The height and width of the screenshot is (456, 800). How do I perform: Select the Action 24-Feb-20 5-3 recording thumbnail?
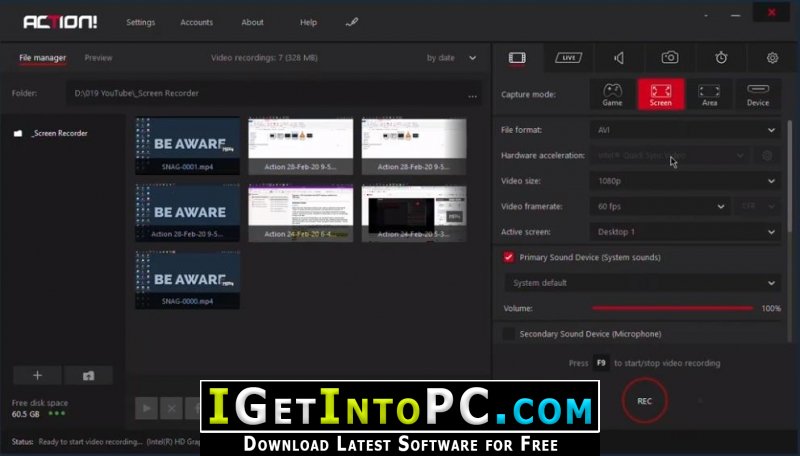414,213
